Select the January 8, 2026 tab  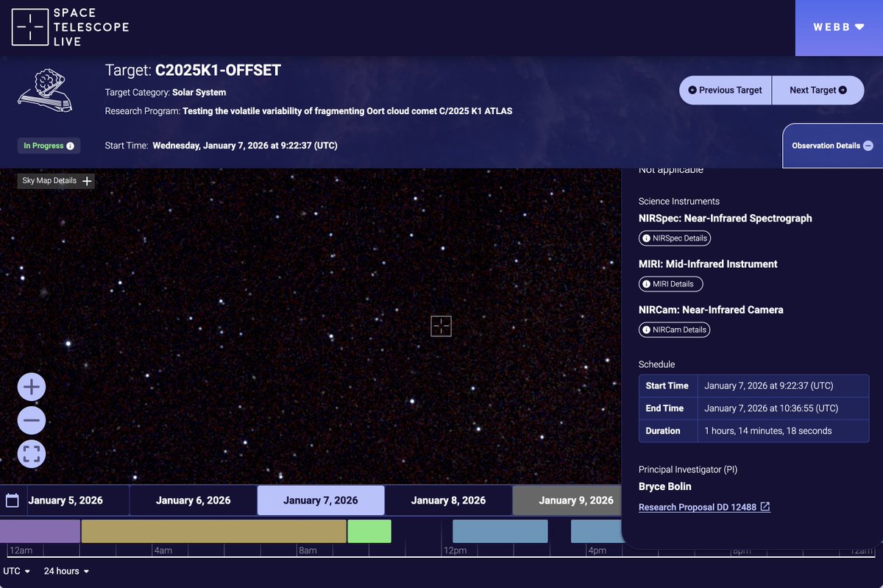click(448, 500)
